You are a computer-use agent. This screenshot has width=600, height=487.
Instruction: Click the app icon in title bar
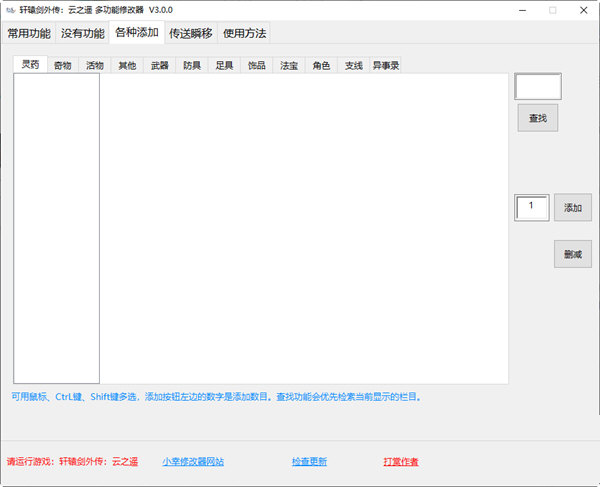(11, 10)
